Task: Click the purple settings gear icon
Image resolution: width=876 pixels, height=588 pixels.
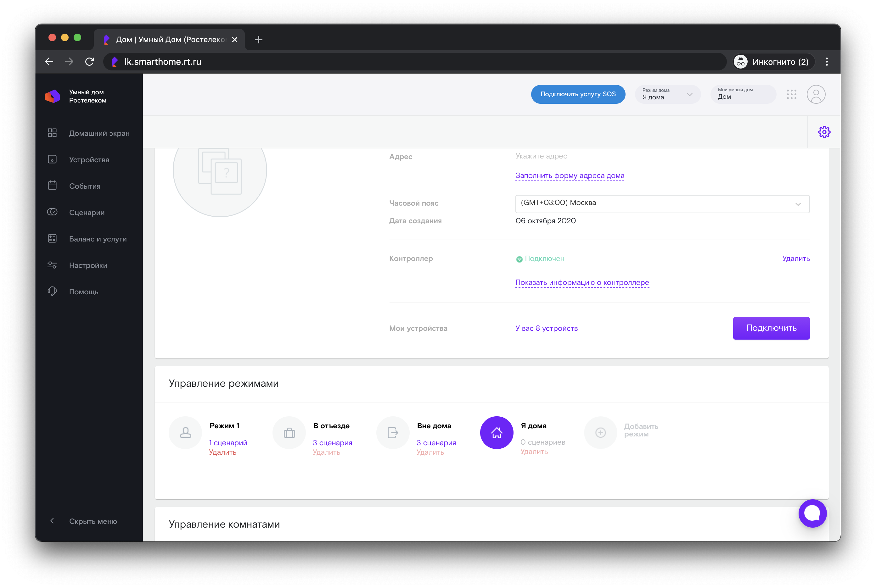Action: click(x=824, y=132)
